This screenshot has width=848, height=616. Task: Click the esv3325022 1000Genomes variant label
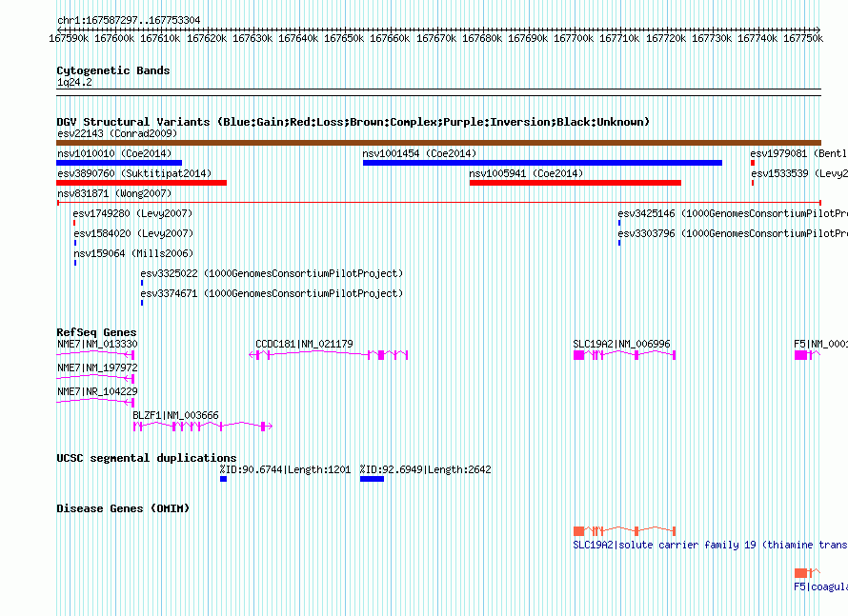coord(272,273)
